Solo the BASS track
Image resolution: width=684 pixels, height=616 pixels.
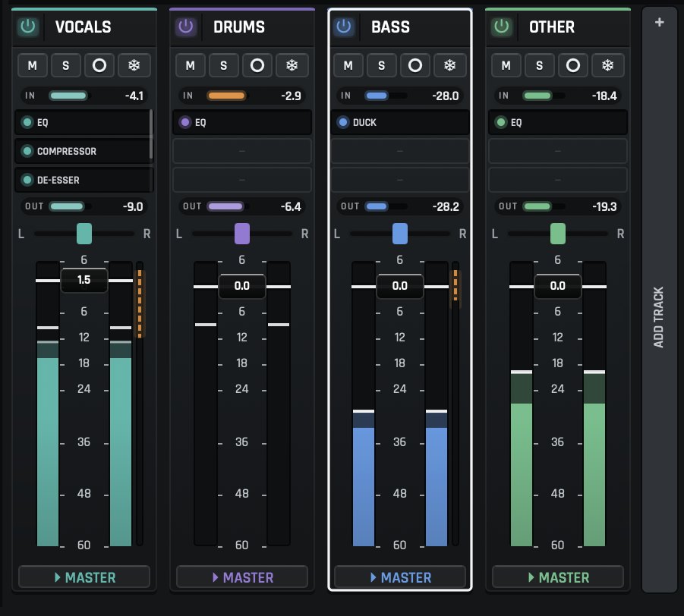click(x=382, y=65)
